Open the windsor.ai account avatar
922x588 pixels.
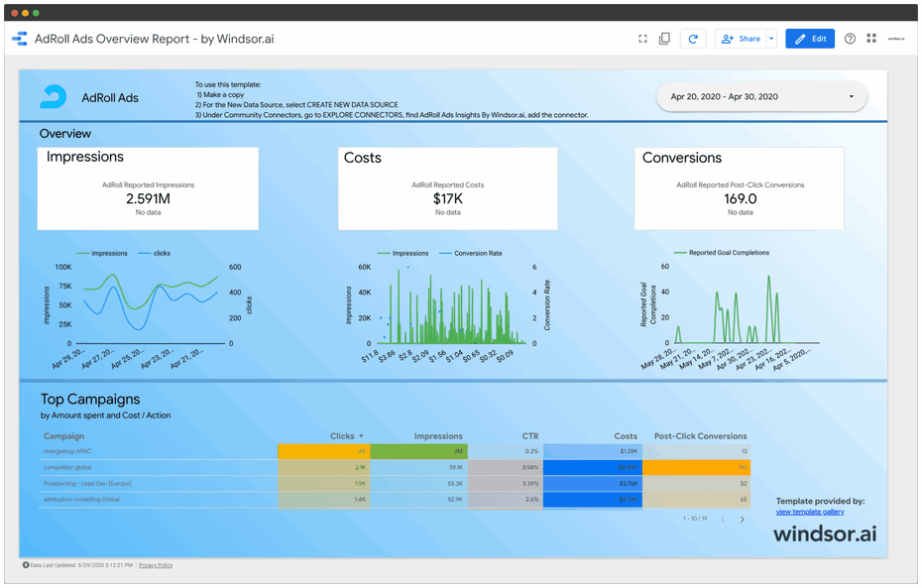[x=896, y=39]
